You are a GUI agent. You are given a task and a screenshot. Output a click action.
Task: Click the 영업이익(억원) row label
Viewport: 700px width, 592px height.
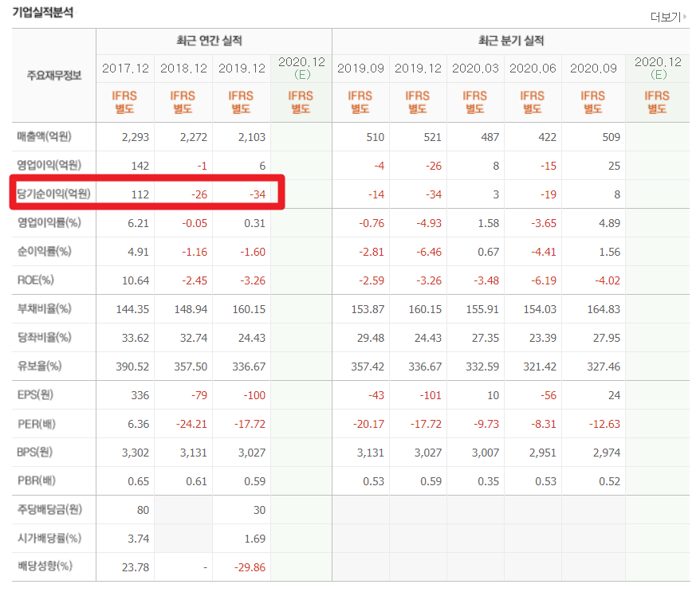[49, 165]
